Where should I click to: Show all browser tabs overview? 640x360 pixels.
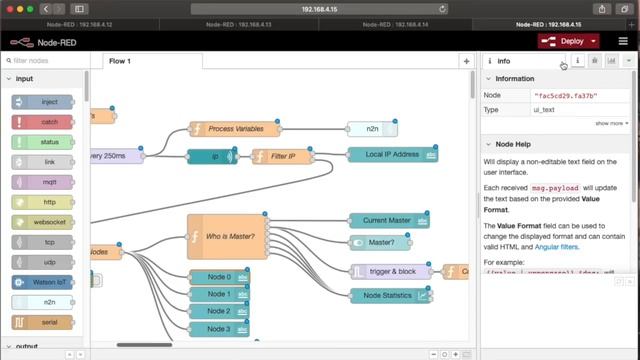[x=624, y=9]
